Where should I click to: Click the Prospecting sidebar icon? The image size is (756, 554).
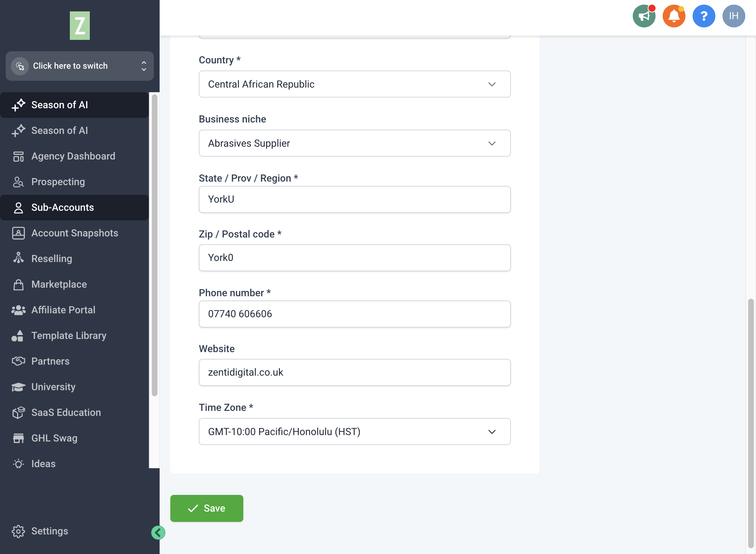(x=18, y=182)
